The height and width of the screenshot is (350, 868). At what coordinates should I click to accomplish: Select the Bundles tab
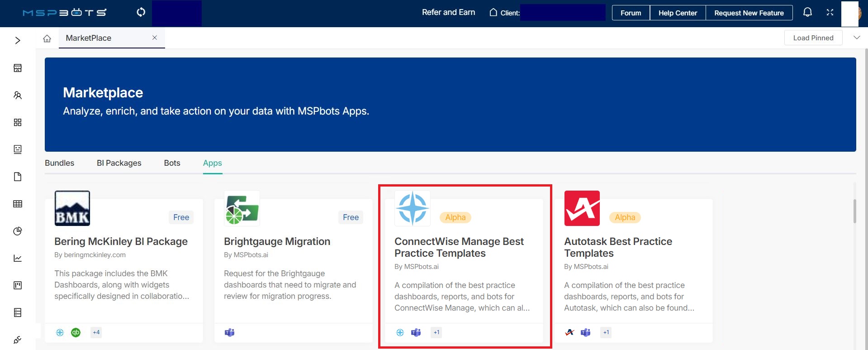(x=59, y=163)
